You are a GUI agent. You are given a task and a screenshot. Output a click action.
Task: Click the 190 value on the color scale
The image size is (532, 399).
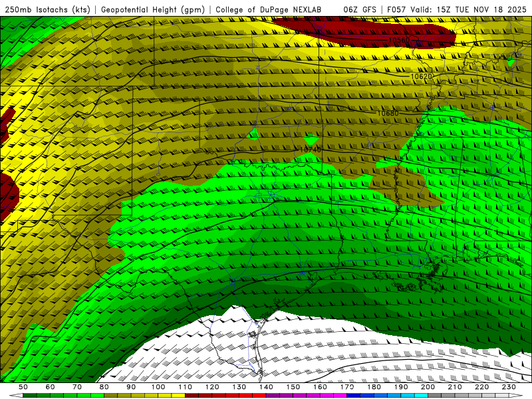pyautogui.click(x=401, y=387)
